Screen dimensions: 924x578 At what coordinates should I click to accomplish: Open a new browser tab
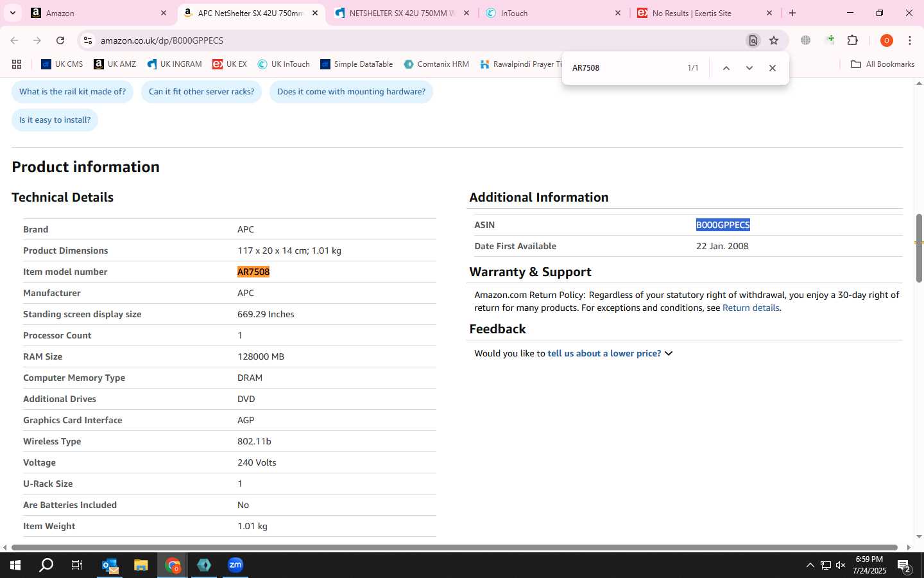[x=792, y=13]
